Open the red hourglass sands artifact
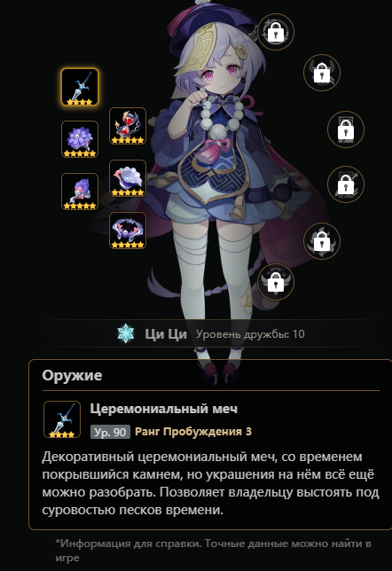 128,126
